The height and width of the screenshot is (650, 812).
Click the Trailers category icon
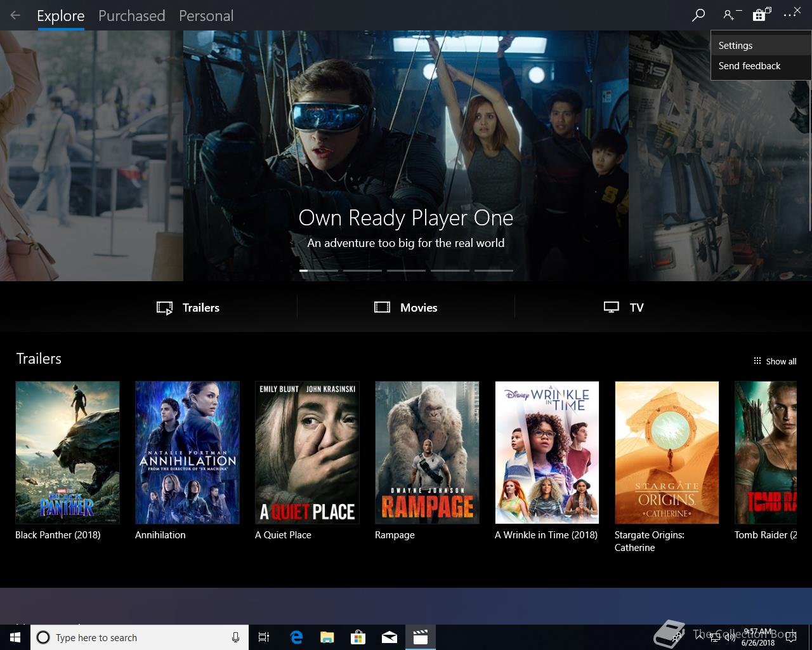[164, 308]
